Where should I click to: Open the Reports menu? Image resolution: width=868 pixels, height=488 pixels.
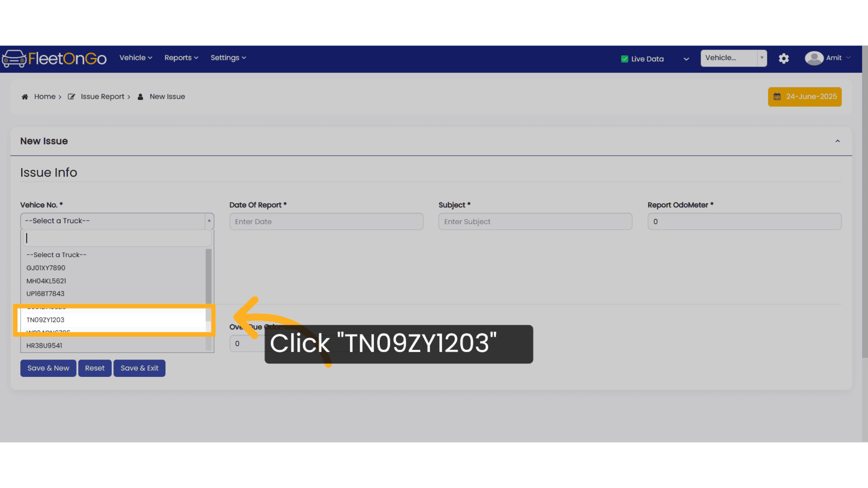pyautogui.click(x=181, y=57)
